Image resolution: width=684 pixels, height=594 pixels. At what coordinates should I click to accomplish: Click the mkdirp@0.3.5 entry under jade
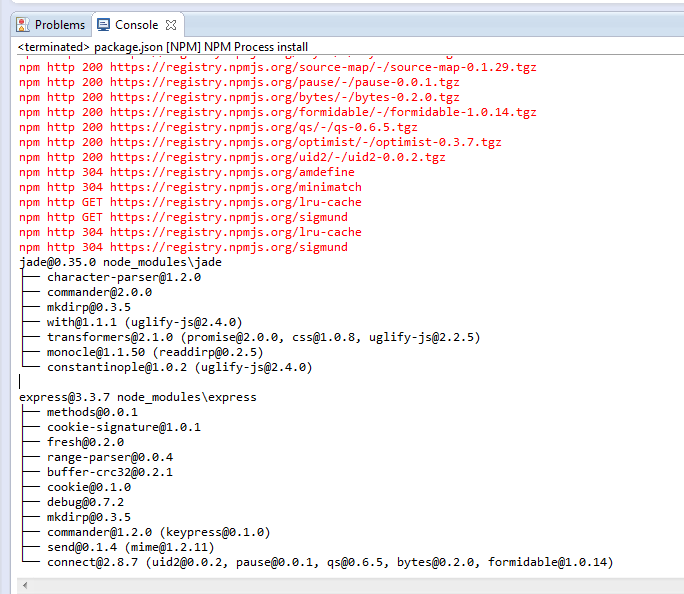coord(89,307)
